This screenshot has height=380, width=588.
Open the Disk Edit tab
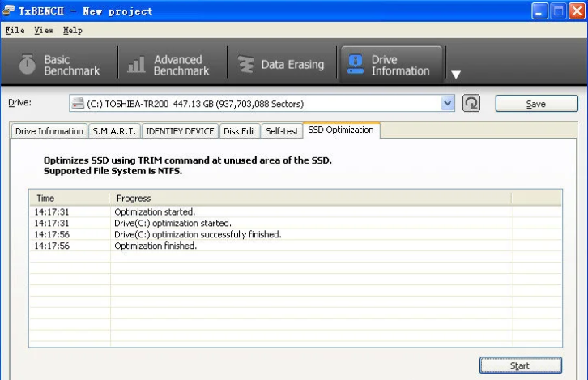click(x=240, y=131)
